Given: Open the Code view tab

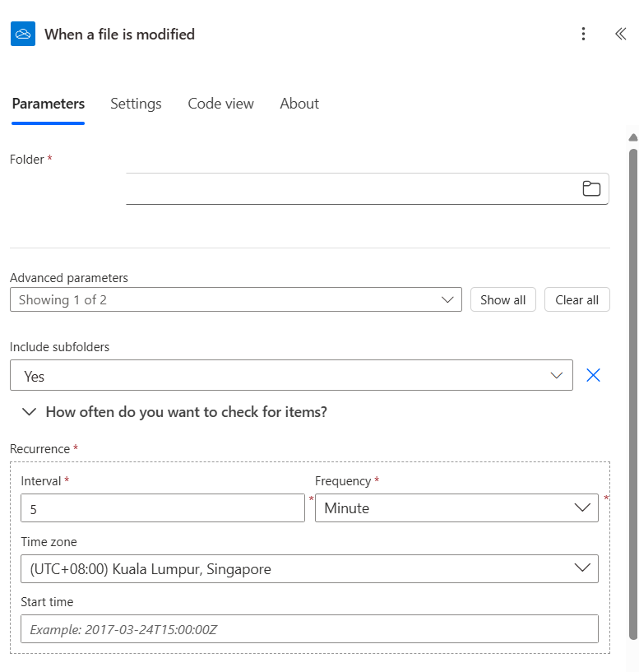Looking at the screenshot, I should click(x=220, y=104).
